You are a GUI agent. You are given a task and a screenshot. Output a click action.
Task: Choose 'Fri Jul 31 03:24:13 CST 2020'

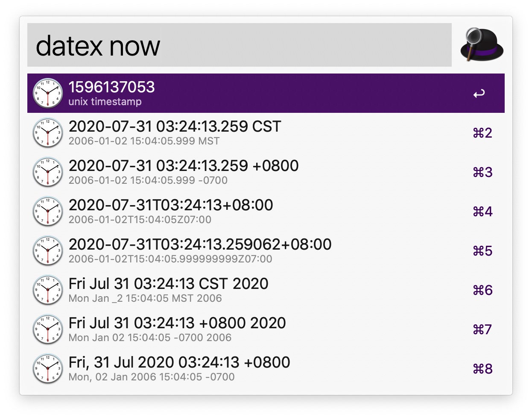[266, 290]
